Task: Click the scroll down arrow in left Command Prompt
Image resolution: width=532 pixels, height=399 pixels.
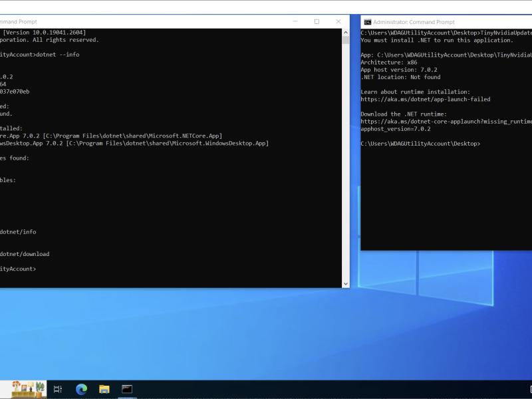Action: [346, 284]
